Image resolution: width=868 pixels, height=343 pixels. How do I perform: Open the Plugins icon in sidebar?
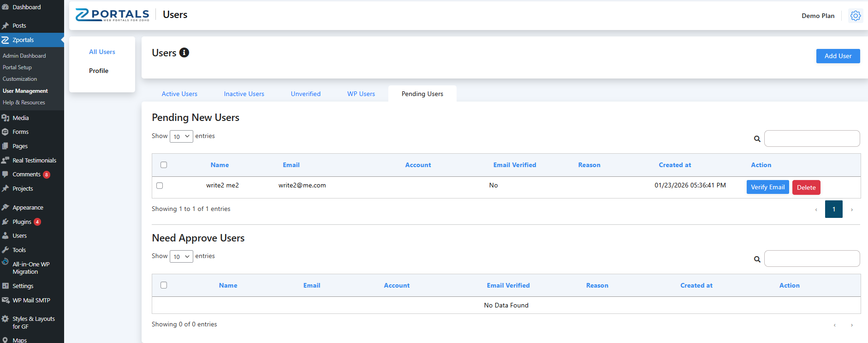point(6,222)
